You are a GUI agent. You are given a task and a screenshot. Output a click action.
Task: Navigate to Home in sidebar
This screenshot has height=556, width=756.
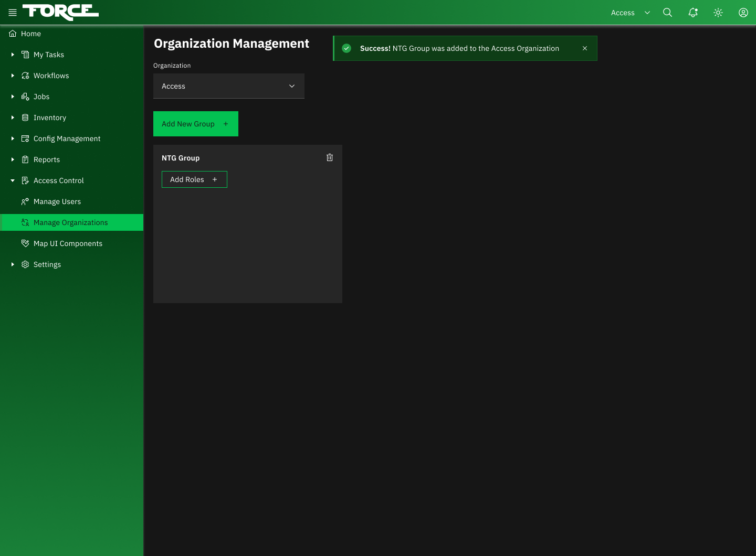coord(31,34)
